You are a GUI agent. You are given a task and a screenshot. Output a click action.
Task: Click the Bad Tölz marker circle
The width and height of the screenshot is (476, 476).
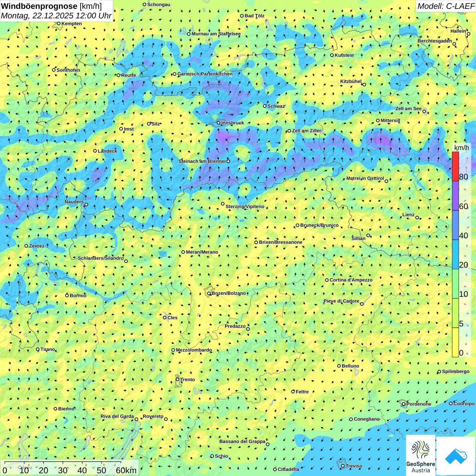242,16
